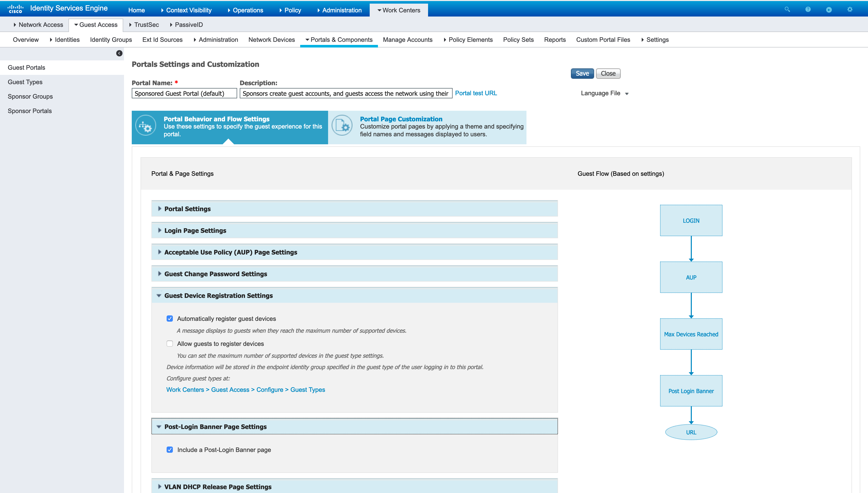Click the Max Devices Reached flow box
The image size is (868, 493).
[691, 334]
